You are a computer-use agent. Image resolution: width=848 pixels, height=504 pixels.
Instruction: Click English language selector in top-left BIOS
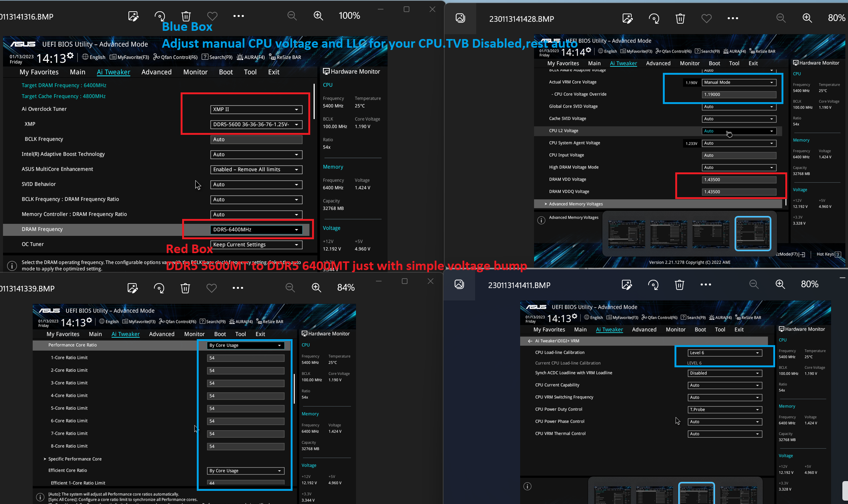94,57
